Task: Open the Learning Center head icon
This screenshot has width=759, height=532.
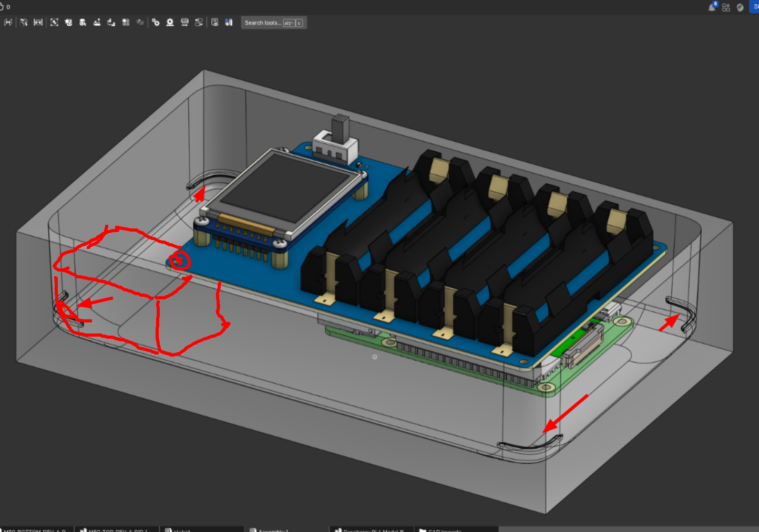Action: coord(740,7)
